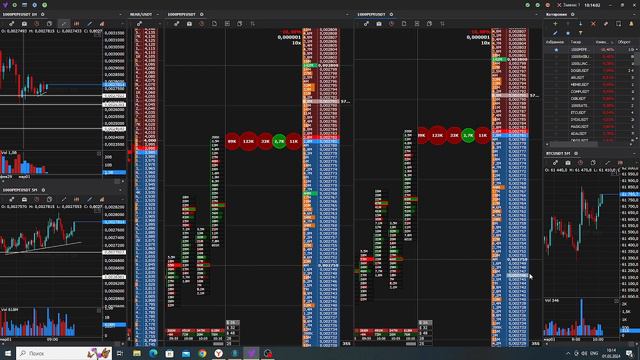The image size is (640, 360).
Task: Select Котировки tab
Action: (556, 14)
